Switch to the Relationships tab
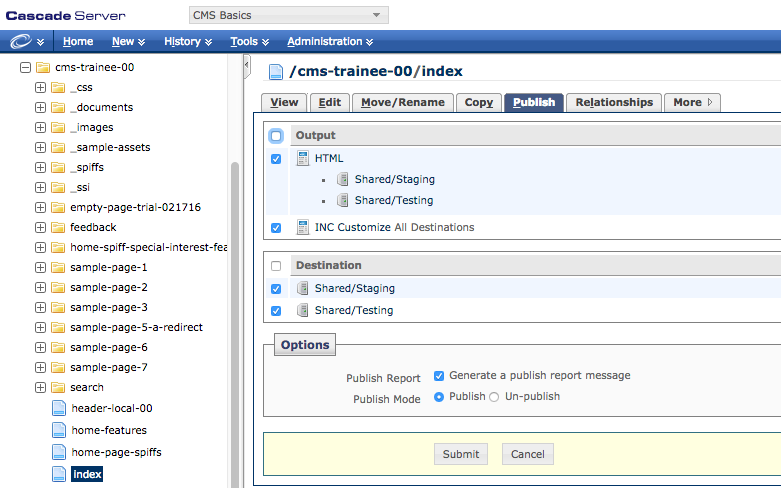 [x=614, y=102]
